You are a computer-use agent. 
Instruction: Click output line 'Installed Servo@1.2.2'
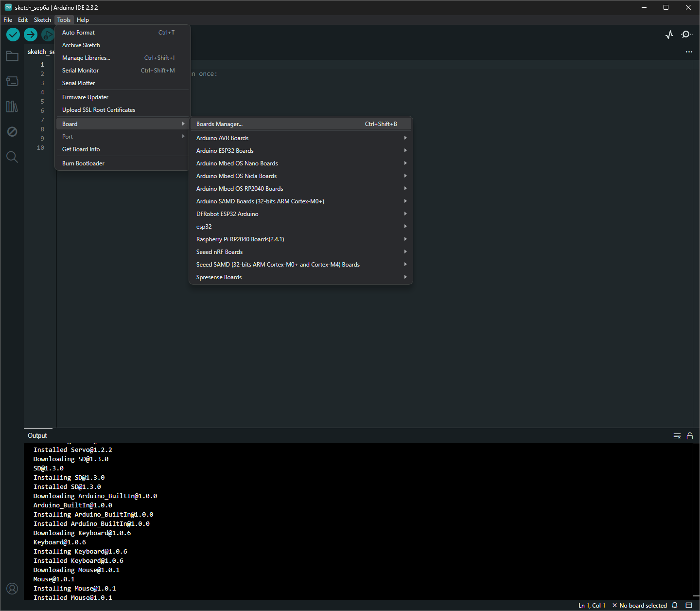tap(73, 450)
